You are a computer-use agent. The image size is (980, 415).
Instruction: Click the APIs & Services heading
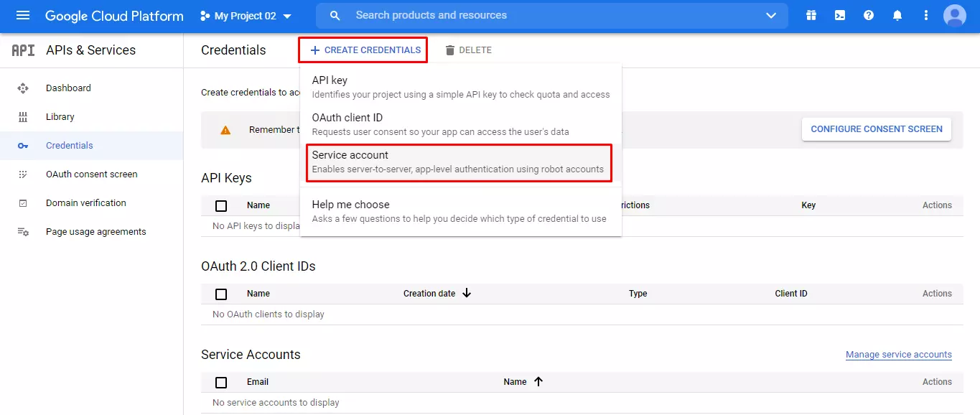click(x=90, y=50)
